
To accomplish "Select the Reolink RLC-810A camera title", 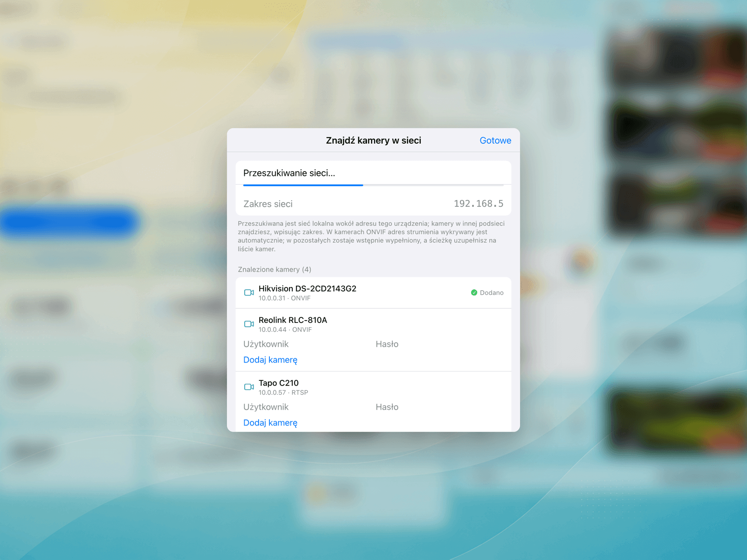I will (x=293, y=320).
